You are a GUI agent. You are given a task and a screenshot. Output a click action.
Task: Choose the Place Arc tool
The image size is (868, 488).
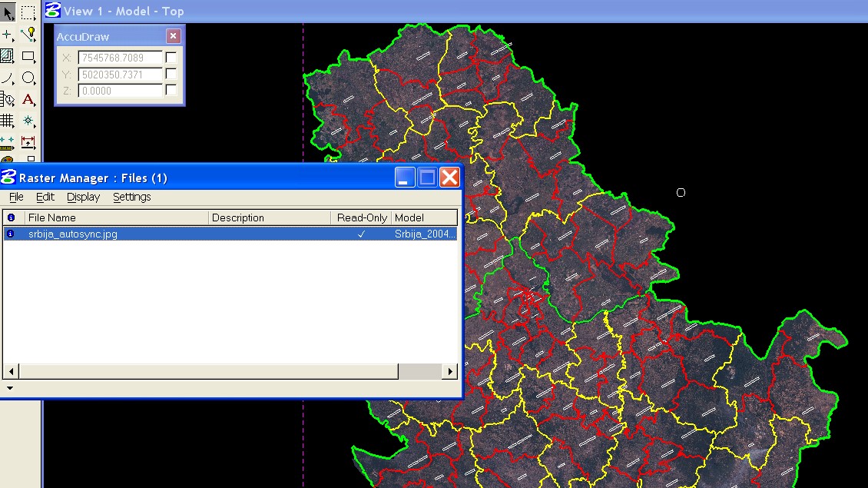tap(8, 78)
